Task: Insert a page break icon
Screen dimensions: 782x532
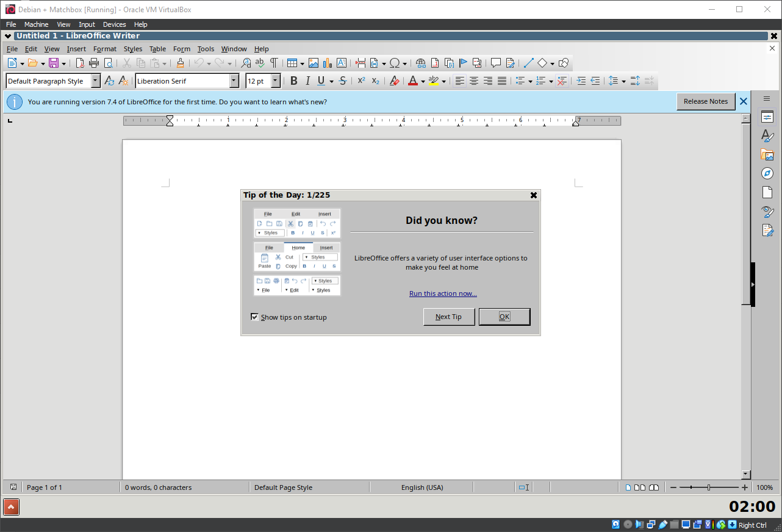Action: [x=360, y=62]
